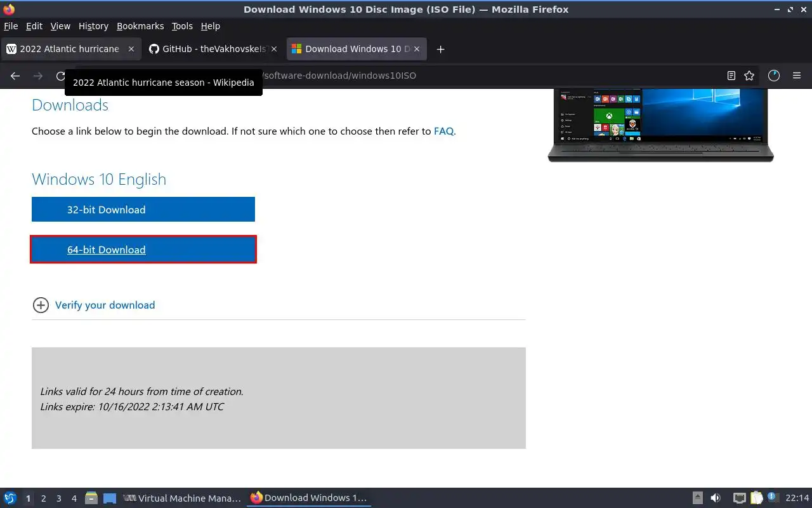Click the blue show desktop icon in taskbar
The image size is (812, 508).
tap(110, 498)
